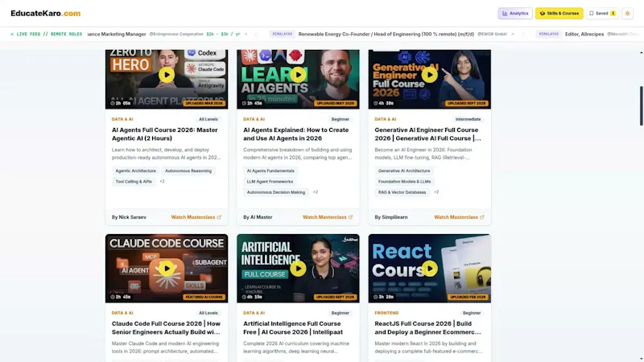Open Claude Code Full Course 2026 title
Viewport: 644px width, 362px height.
[x=166, y=328]
